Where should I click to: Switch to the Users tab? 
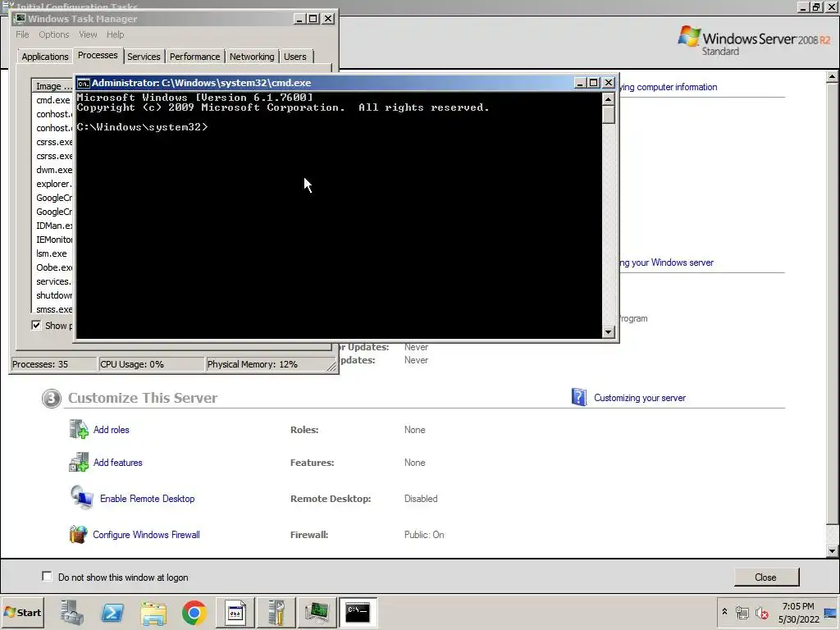click(295, 57)
